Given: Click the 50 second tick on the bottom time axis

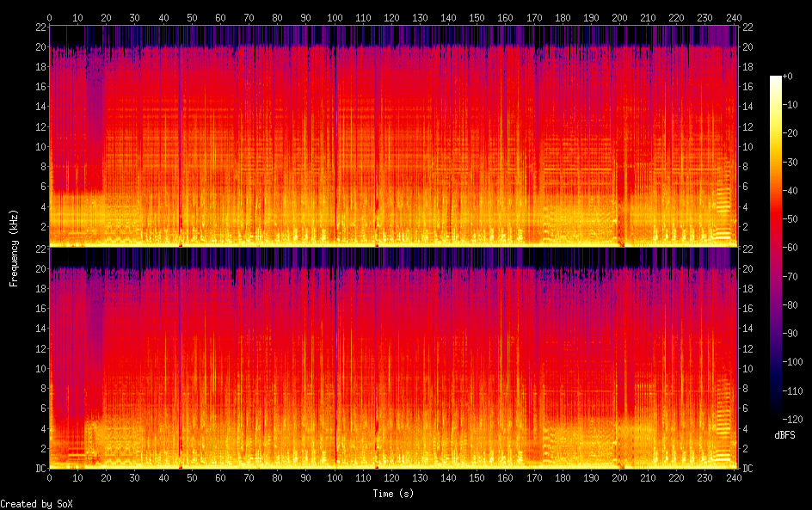Looking at the screenshot, I should [192, 477].
